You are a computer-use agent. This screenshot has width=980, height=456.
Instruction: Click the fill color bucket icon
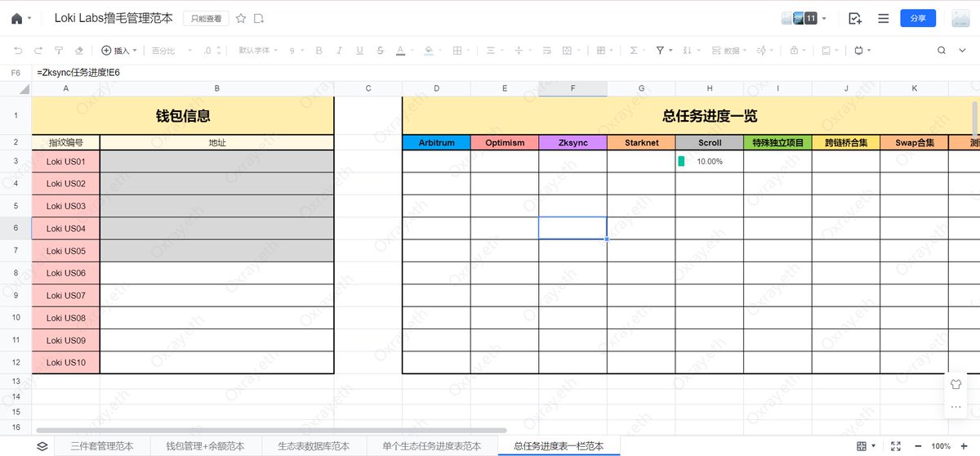coord(429,51)
